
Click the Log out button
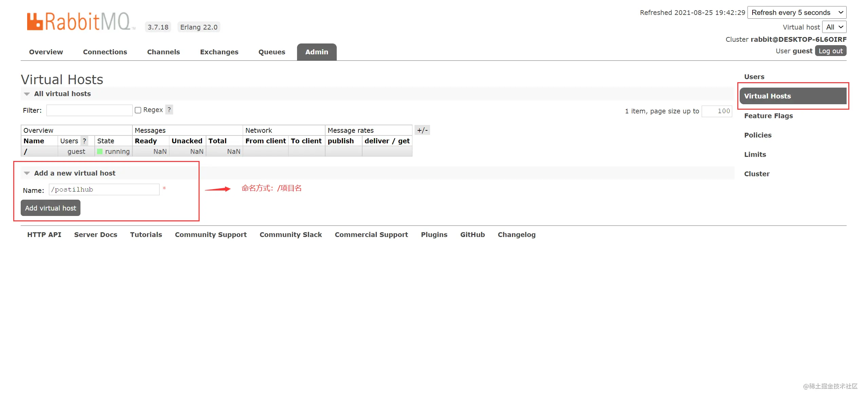(x=830, y=51)
